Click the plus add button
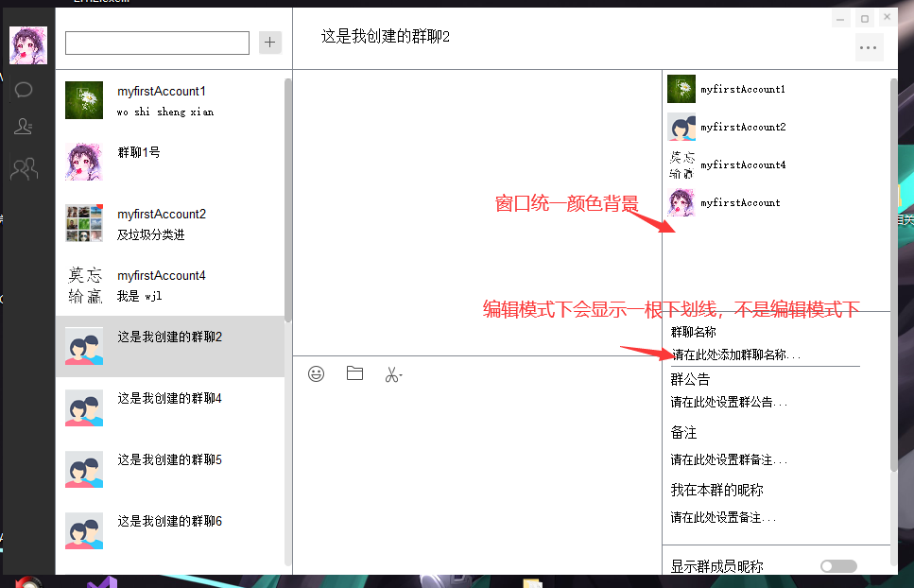 (270, 43)
